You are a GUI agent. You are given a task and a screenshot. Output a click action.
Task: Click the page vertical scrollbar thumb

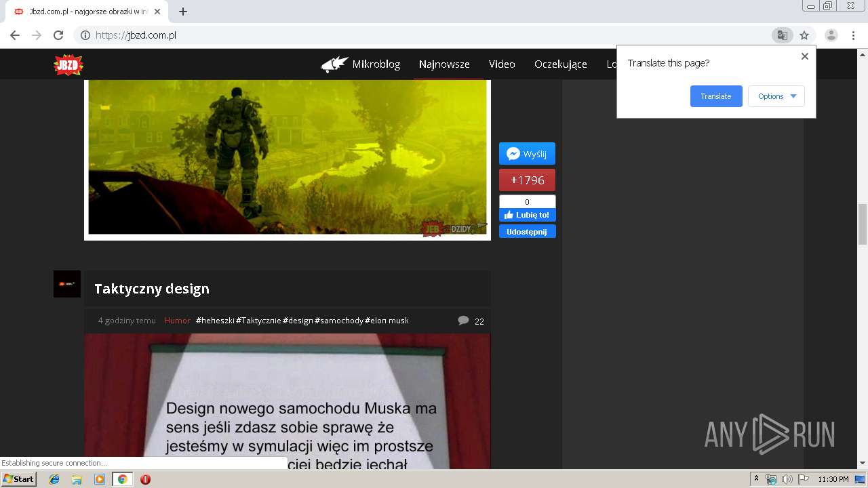point(863,224)
